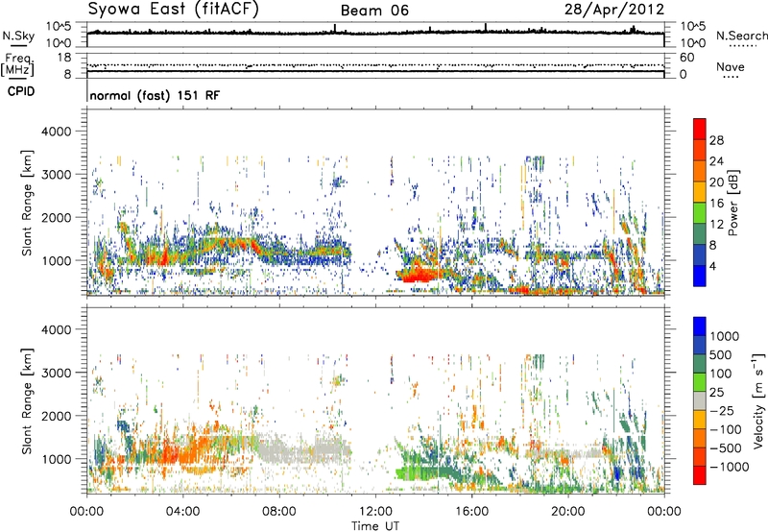Select the 'normal (fast) 151 RF' text
The image size is (768, 532).
tap(155, 95)
